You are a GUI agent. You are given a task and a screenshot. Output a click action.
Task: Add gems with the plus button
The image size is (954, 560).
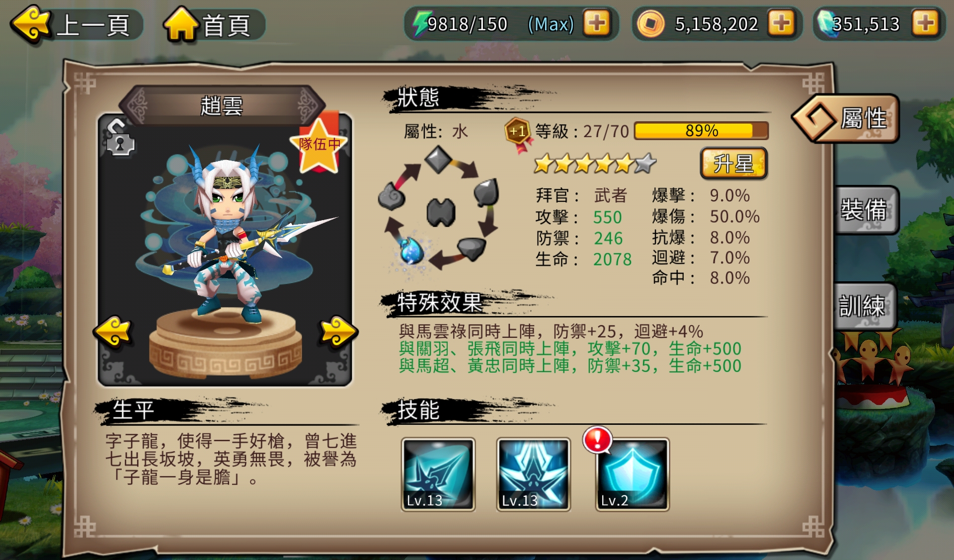(x=925, y=23)
